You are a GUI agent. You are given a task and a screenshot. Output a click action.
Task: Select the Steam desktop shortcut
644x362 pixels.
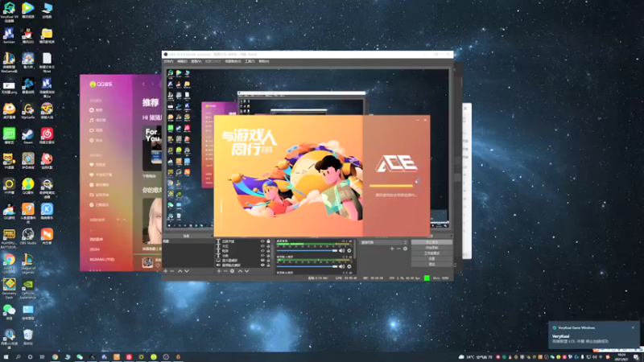point(28,136)
